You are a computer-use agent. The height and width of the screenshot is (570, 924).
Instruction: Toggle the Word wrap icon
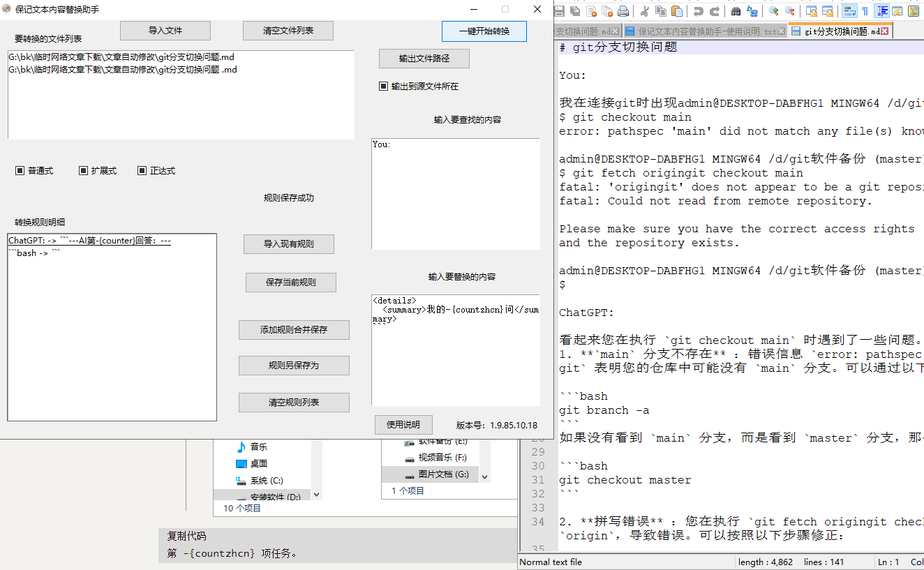point(849,11)
